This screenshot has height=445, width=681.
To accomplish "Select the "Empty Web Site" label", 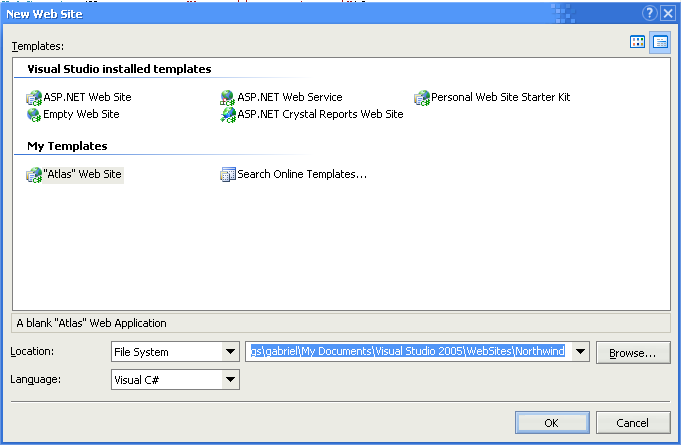I will (x=81, y=114).
